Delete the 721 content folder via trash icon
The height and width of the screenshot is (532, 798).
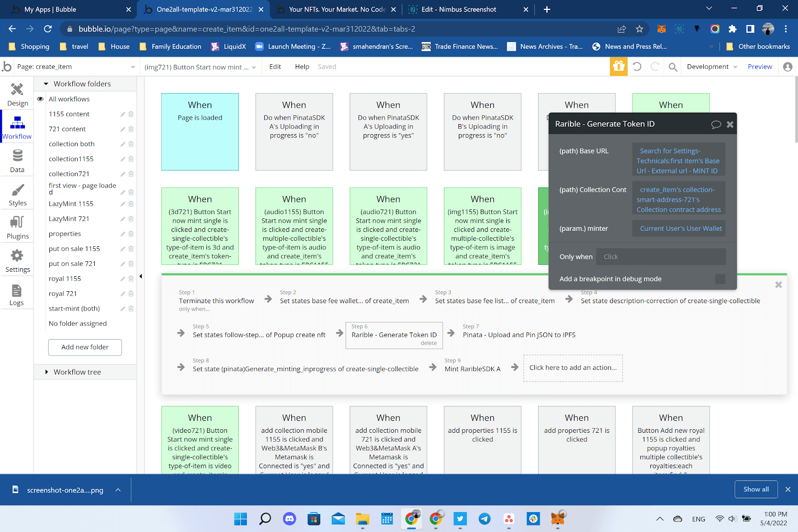coord(131,129)
